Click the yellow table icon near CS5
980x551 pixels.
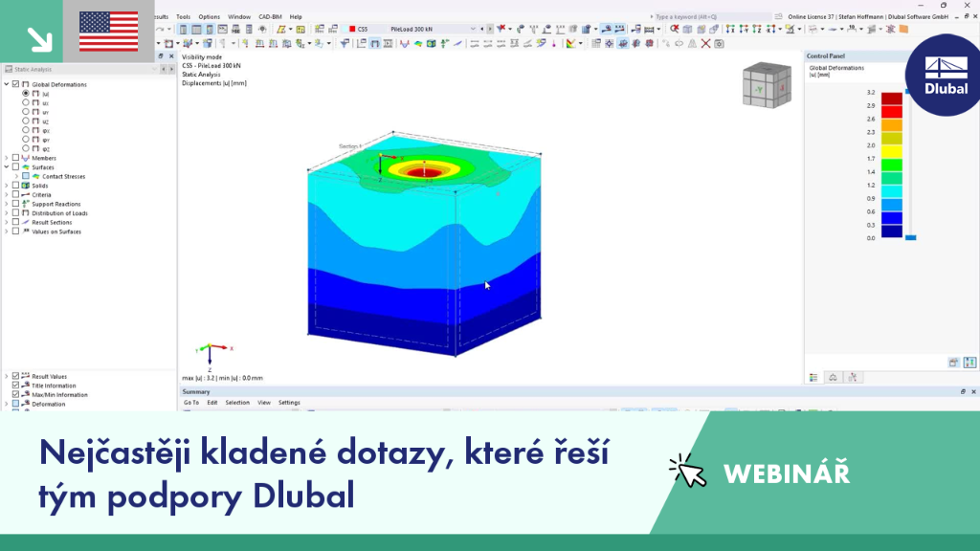301,29
